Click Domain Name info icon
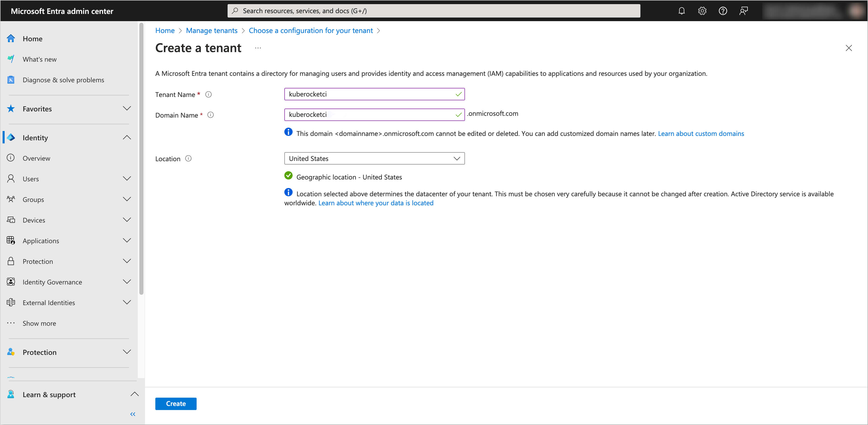 pos(211,115)
